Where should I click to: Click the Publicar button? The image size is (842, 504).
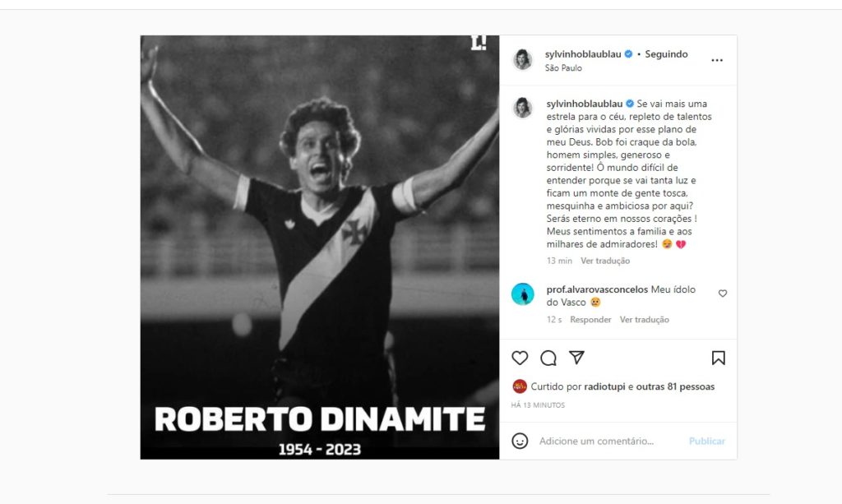click(707, 442)
